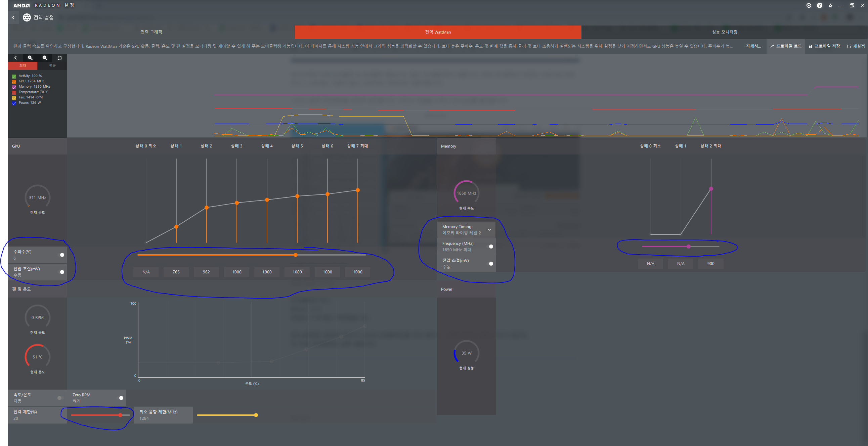Screen dimensions: 868x446
Task: Toggle the Zero RPM switch
Action: [x=121, y=398]
